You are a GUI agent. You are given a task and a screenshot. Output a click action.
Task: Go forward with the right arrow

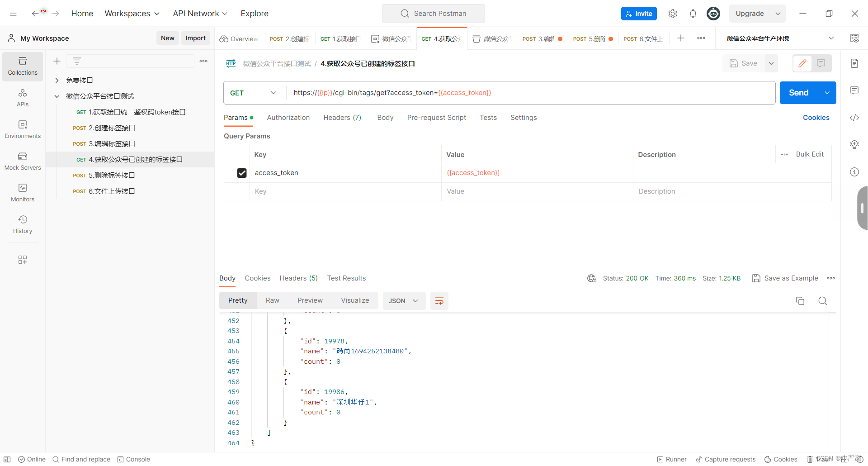pos(56,14)
